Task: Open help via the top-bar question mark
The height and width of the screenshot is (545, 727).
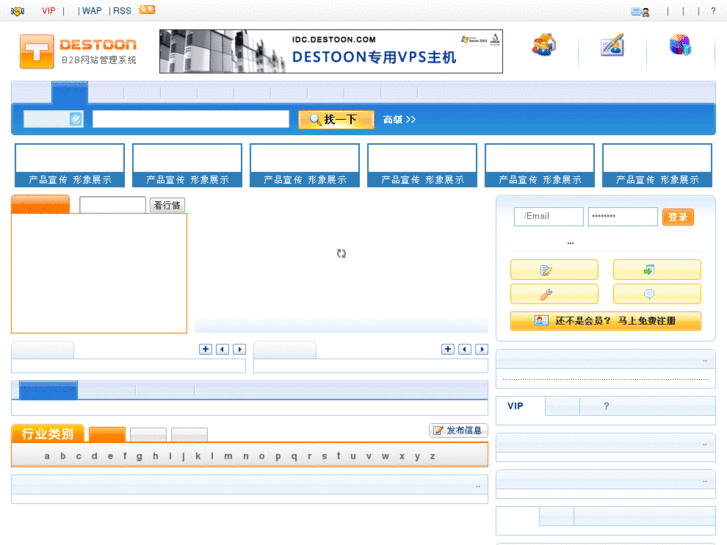Action: (713, 11)
